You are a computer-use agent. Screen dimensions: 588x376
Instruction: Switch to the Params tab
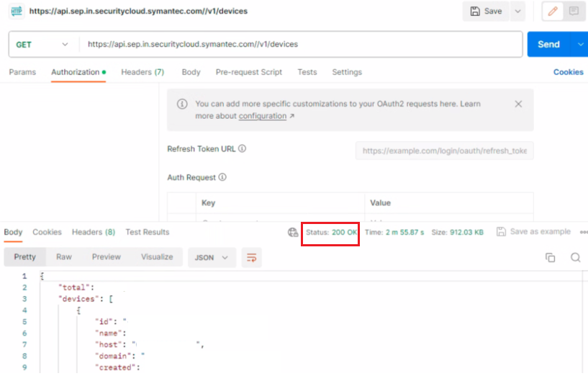click(x=22, y=72)
